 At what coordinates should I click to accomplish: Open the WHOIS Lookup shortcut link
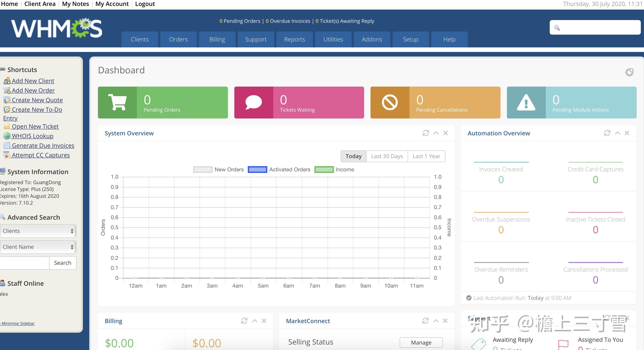point(33,136)
